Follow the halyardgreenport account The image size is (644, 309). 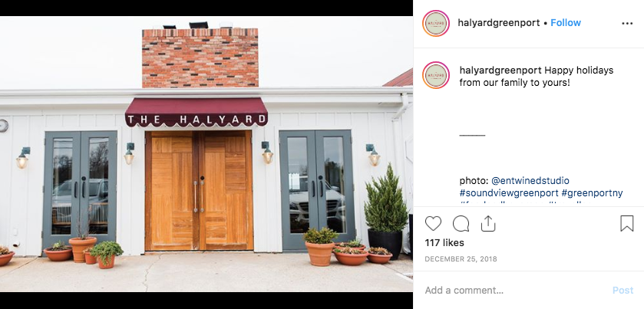pyautogui.click(x=566, y=23)
